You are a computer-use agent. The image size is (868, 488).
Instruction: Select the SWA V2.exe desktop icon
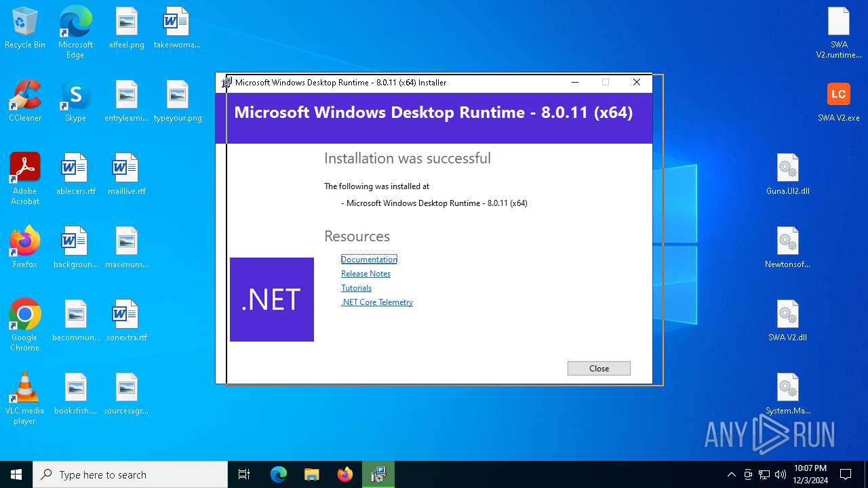coord(839,102)
